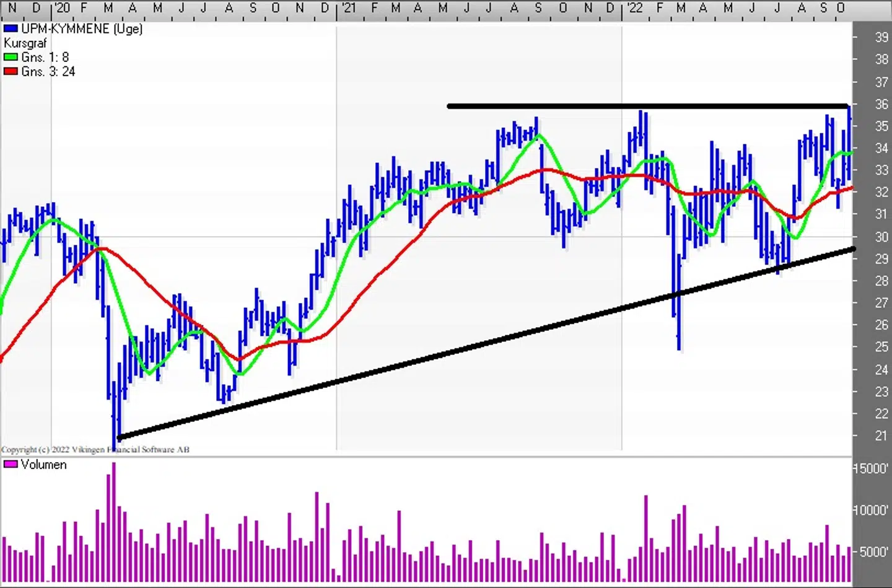Click the 10000' volume axis label
The width and height of the screenshot is (892, 588).
point(872,510)
